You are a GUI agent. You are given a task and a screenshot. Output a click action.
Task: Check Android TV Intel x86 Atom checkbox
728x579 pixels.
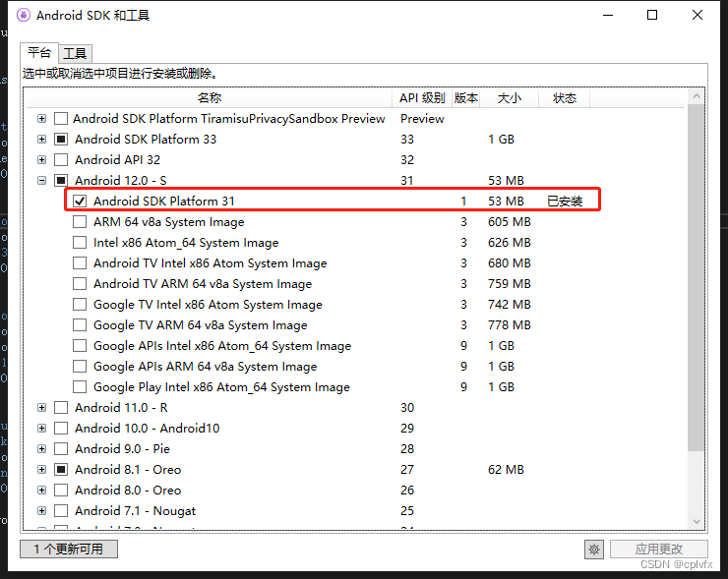pyautogui.click(x=80, y=263)
